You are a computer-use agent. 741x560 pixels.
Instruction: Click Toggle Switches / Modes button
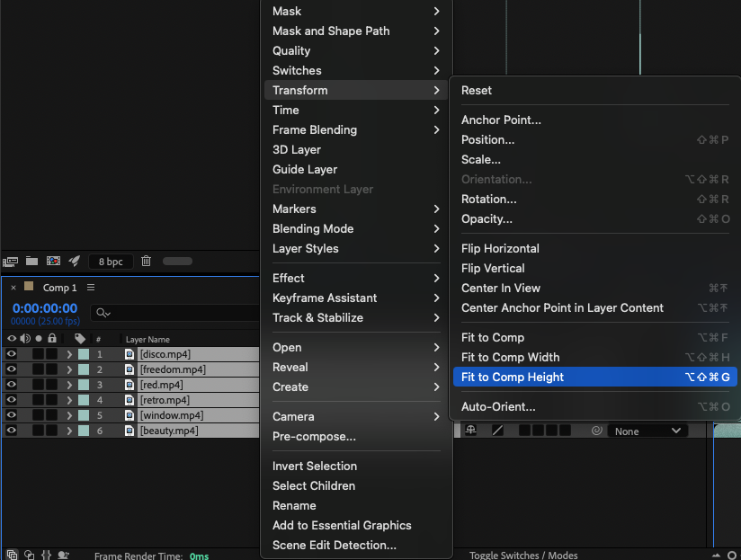(523, 556)
